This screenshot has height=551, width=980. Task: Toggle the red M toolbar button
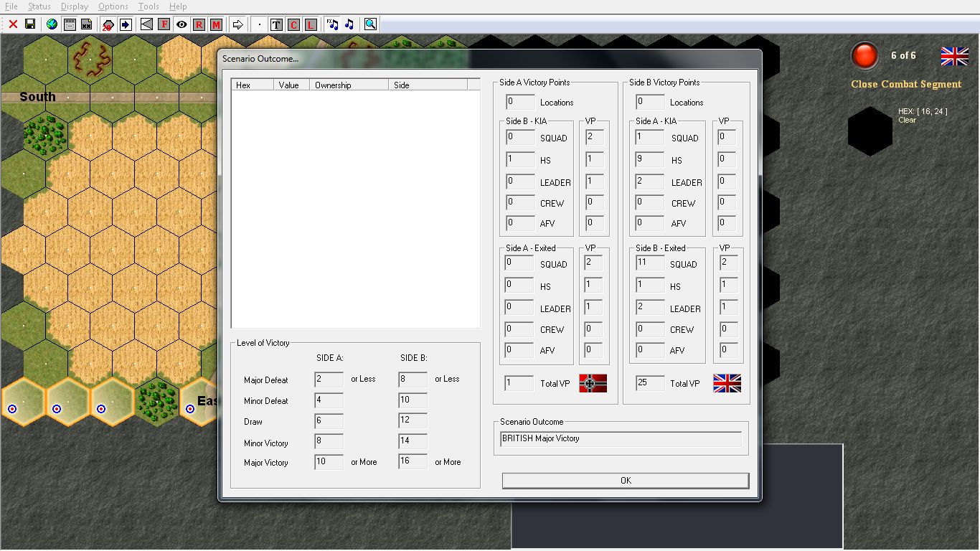[216, 24]
